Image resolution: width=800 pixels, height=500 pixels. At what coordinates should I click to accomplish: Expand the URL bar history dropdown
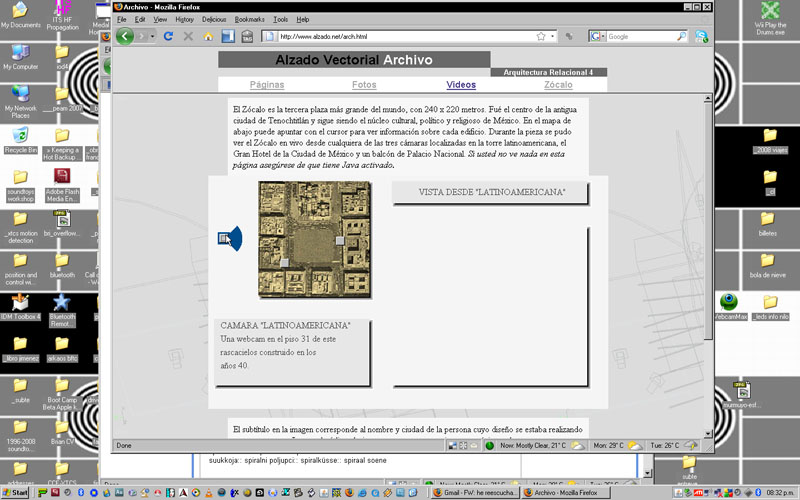554,36
